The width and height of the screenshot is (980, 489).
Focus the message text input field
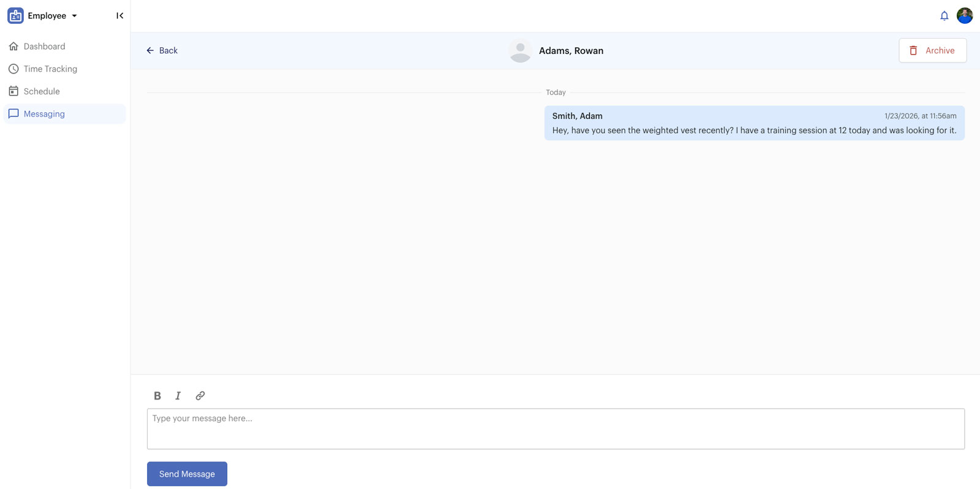coord(556,429)
